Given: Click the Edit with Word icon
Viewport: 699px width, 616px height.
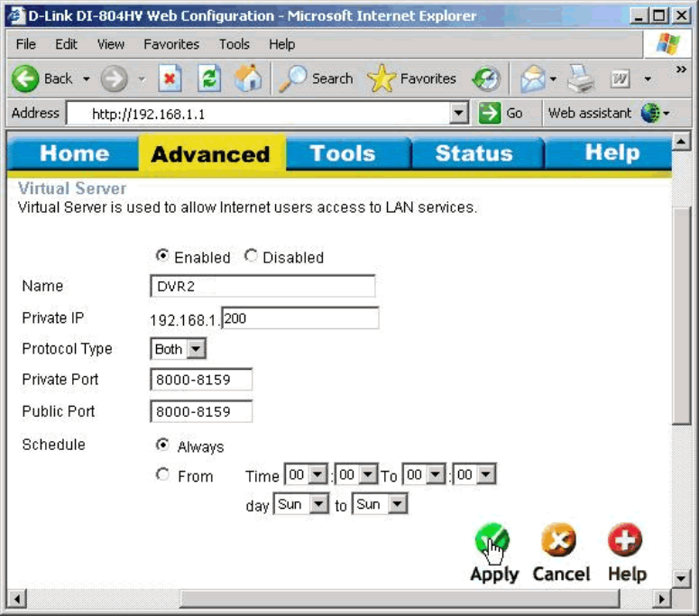Looking at the screenshot, I should 621,78.
